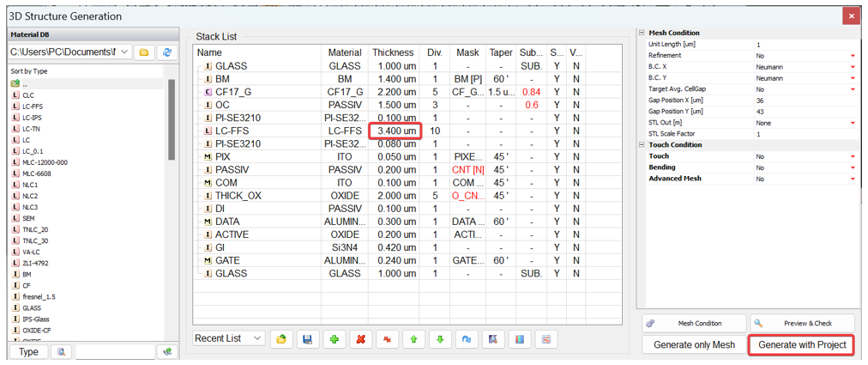Click the Generate with Project button
The image size is (868, 365).
[802, 345]
